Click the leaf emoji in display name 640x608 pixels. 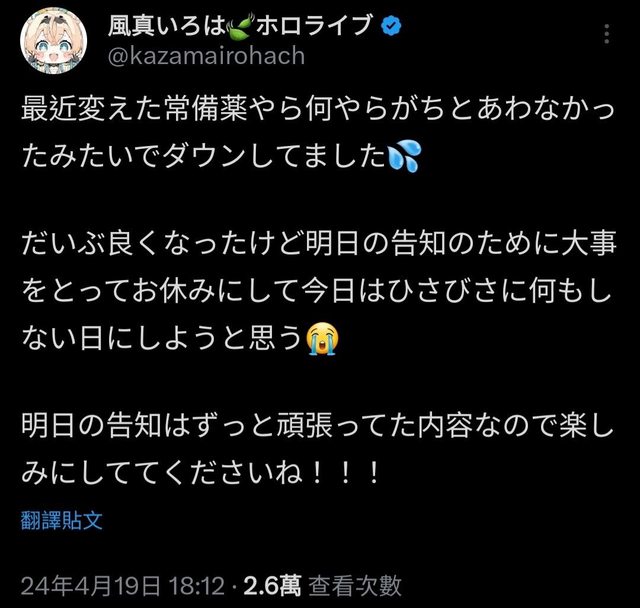[241, 27]
